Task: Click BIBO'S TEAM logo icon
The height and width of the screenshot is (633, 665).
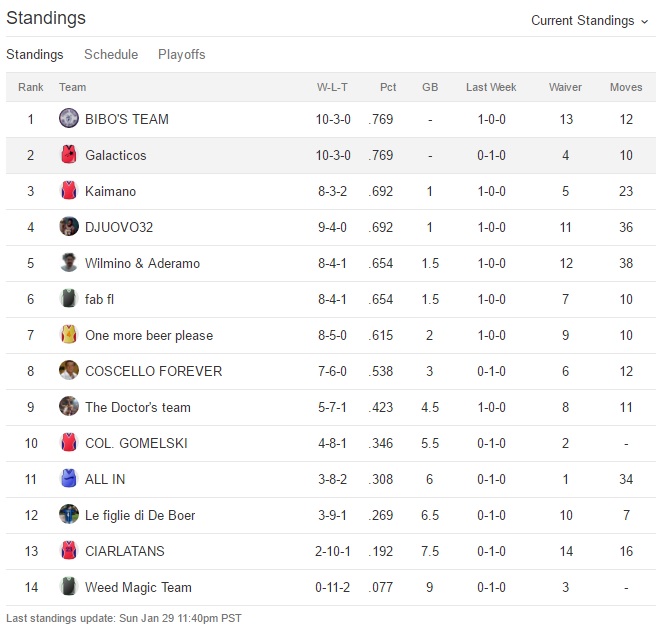Action: click(68, 119)
